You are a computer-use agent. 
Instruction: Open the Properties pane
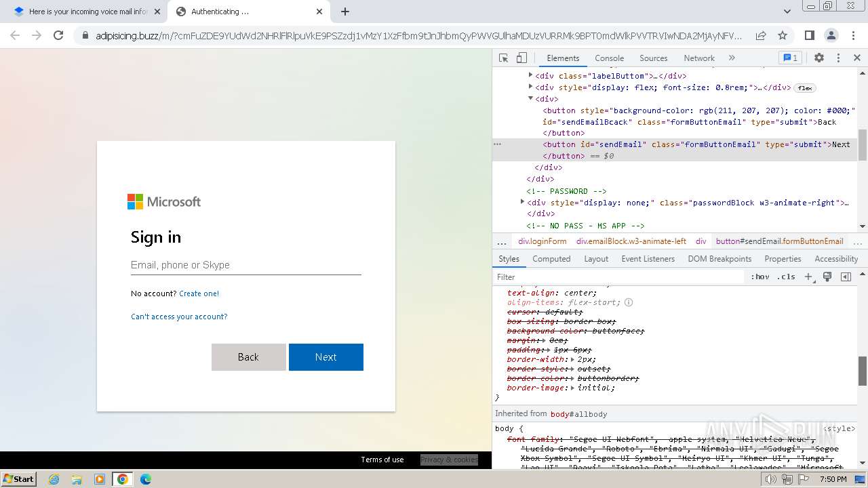(x=783, y=259)
